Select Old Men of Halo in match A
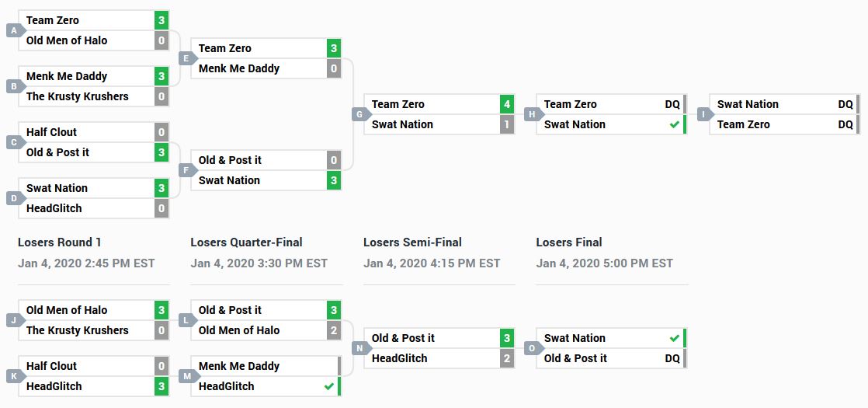The height and width of the screenshot is (408, 868). [x=67, y=40]
